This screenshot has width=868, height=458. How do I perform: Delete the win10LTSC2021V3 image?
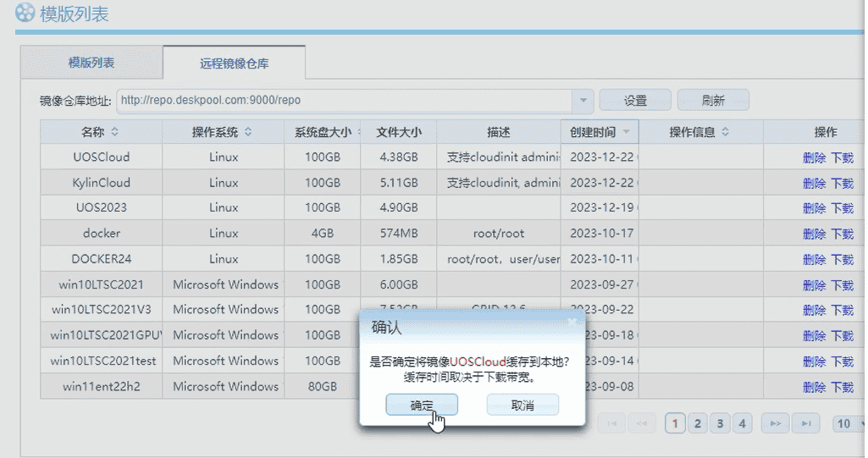pos(815,310)
